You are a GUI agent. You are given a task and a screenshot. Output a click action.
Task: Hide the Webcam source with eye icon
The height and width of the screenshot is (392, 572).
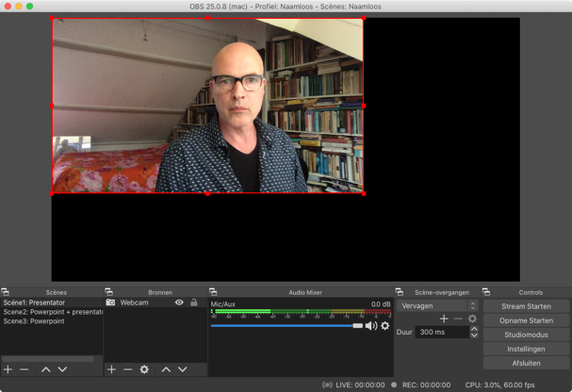tap(179, 302)
